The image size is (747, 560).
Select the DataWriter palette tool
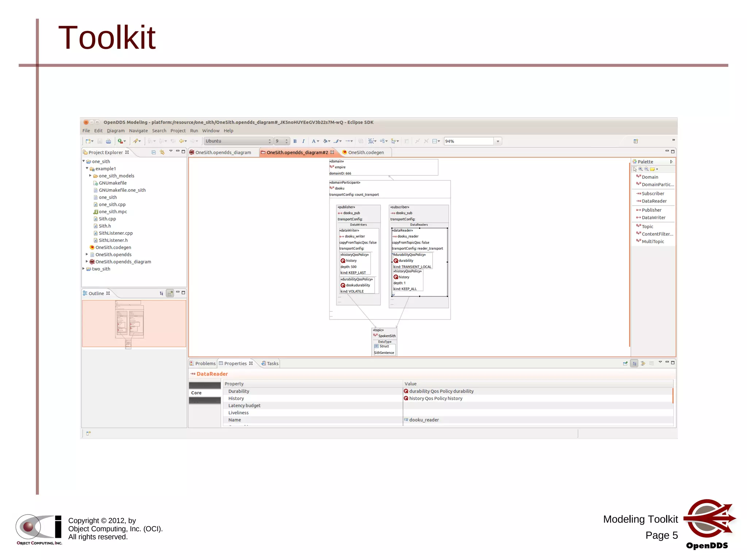(651, 218)
